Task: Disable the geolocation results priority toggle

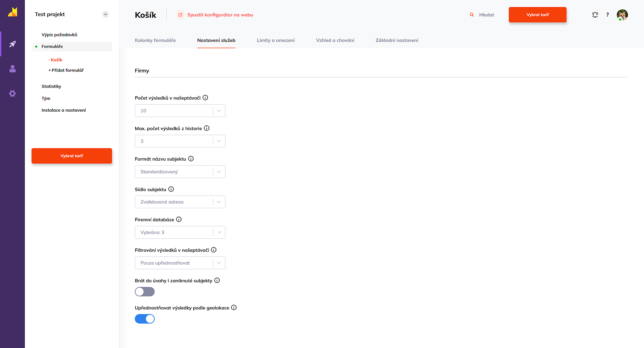Action: click(145, 319)
